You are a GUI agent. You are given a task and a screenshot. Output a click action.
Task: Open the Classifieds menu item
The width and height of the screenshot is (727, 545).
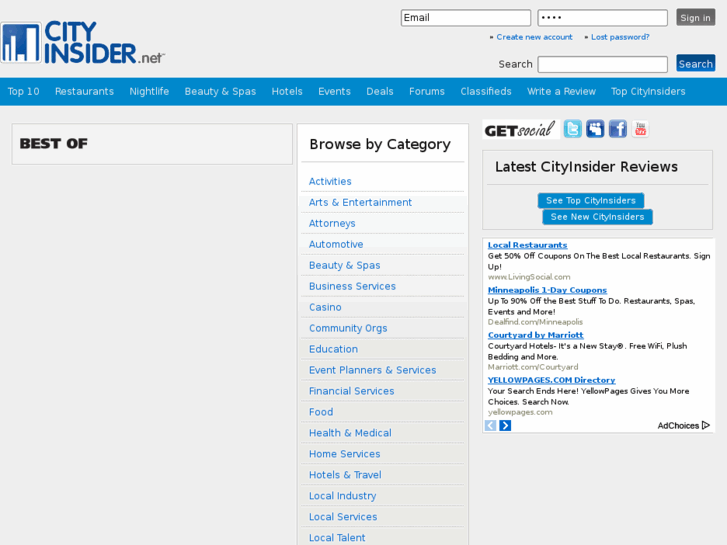tap(486, 91)
